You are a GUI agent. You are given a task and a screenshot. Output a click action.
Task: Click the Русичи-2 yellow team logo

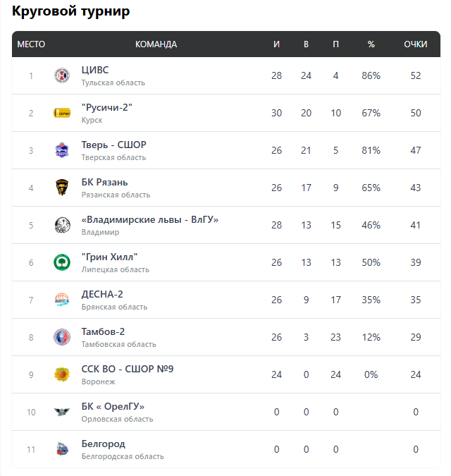pos(62,113)
